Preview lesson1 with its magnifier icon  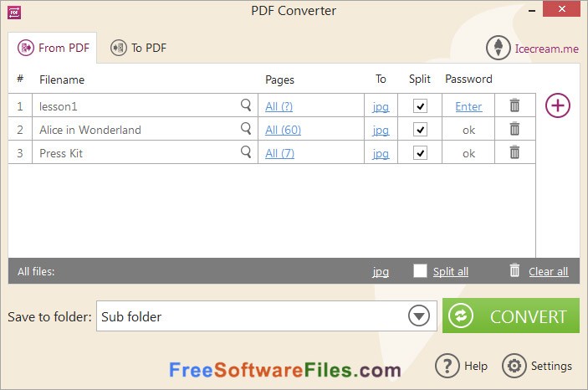(246, 105)
